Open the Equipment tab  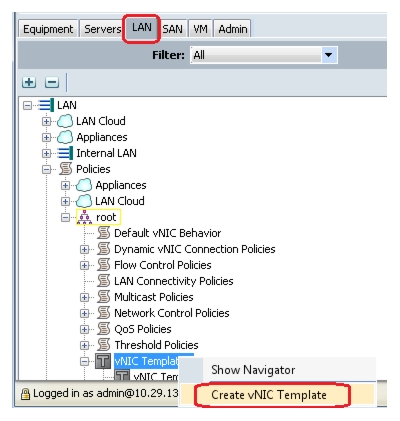click(48, 29)
